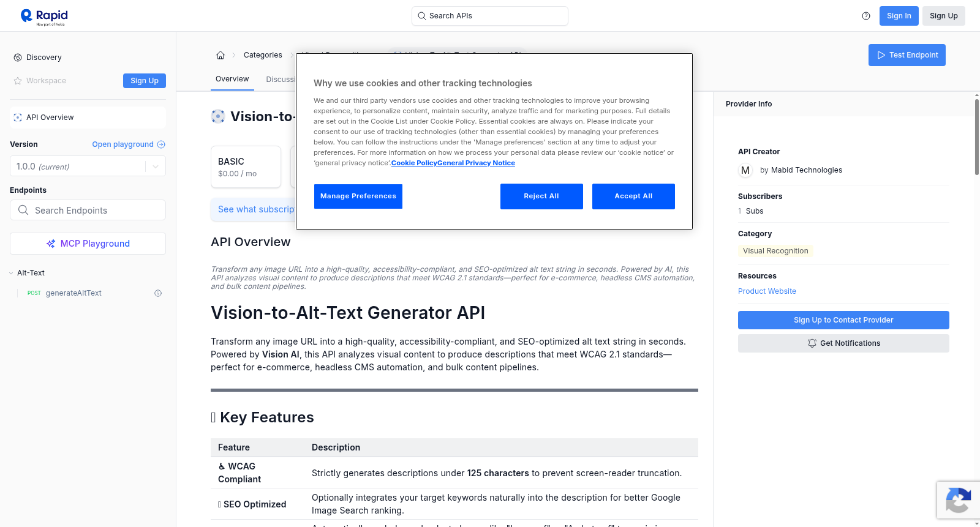Click the search icon in Search APIs
Viewport: 980px width, 527px height.
(x=422, y=16)
